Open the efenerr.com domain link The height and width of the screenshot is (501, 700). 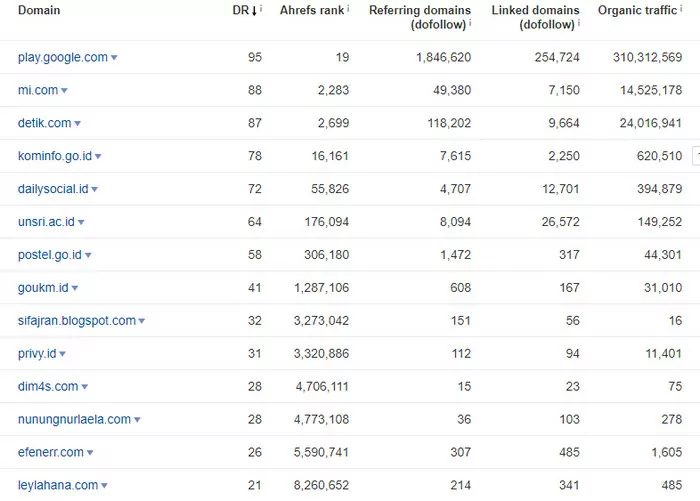coord(50,453)
